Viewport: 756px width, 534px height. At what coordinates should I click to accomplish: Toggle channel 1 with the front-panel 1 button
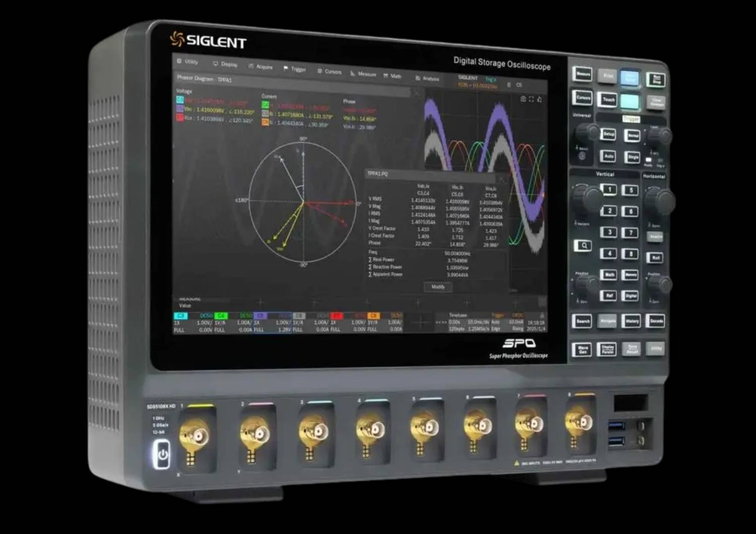(x=609, y=189)
